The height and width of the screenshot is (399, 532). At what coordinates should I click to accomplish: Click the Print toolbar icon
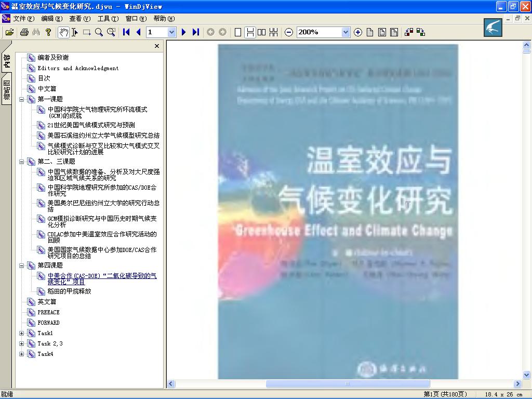point(24,32)
